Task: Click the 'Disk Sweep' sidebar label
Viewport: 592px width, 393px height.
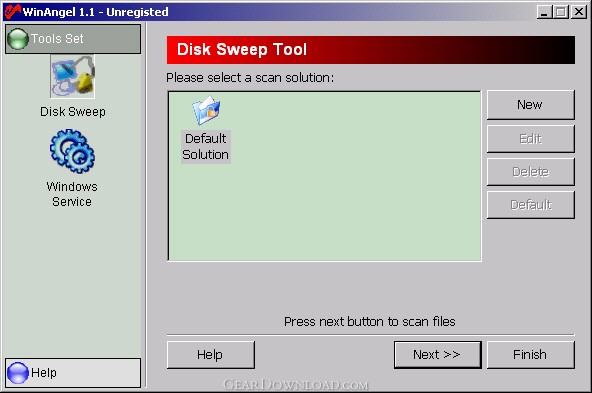Action: (73, 112)
